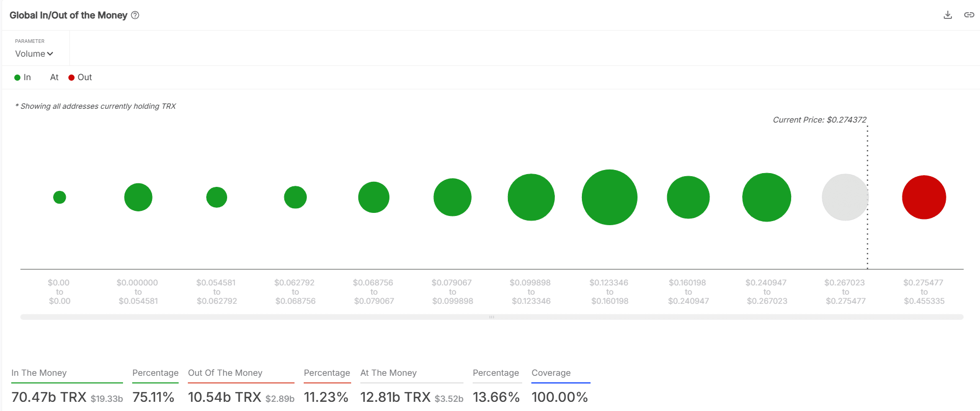Toggle the At legend series

click(x=54, y=78)
